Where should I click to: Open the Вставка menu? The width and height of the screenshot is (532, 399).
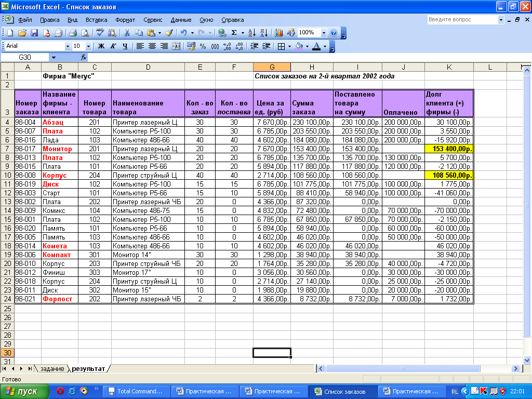[96, 20]
